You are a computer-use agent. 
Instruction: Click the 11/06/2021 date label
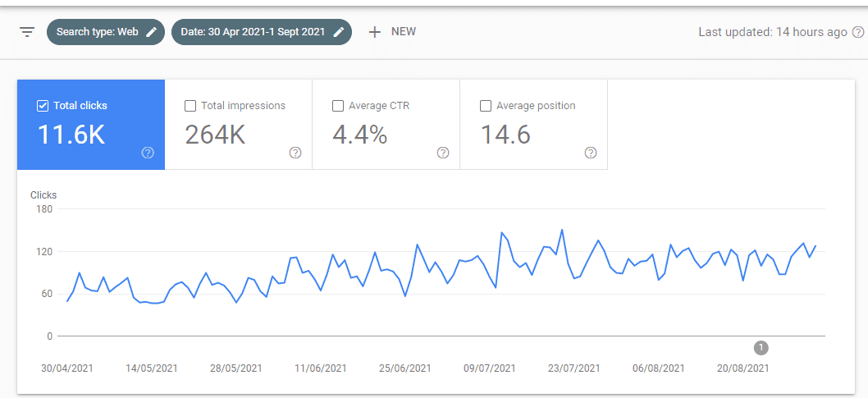tap(321, 368)
